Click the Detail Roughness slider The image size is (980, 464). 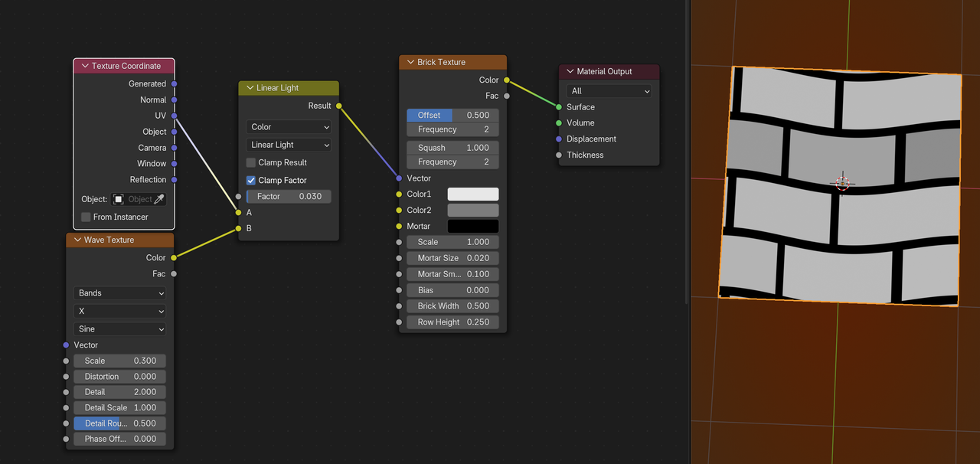click(x=120, y=423)
